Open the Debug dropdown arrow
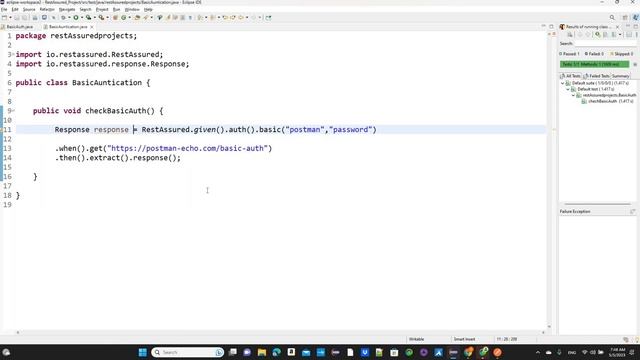Image resolution: width=640 pixels, height=360 pixels. click(x=69, y=18)
